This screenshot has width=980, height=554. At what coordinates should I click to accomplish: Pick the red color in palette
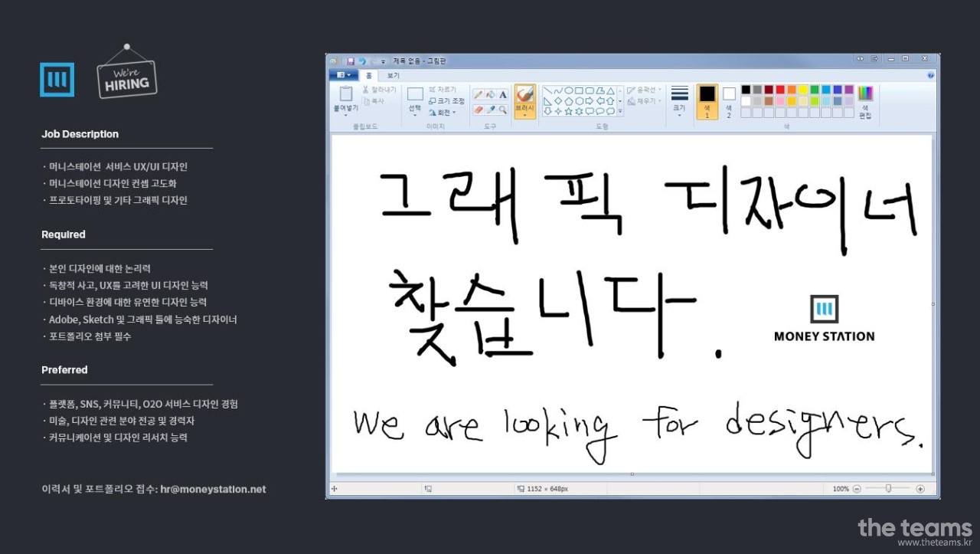point(780,90)
